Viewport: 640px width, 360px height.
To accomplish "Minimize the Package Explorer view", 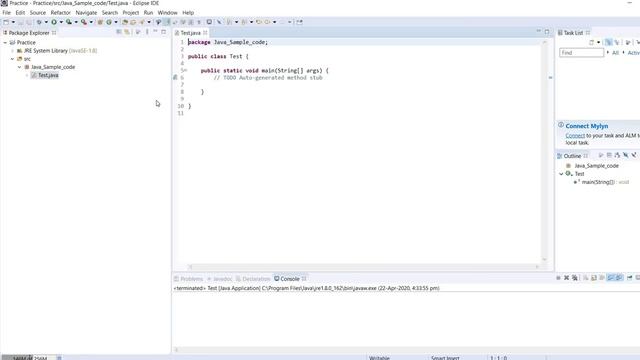I will (156, 31).
